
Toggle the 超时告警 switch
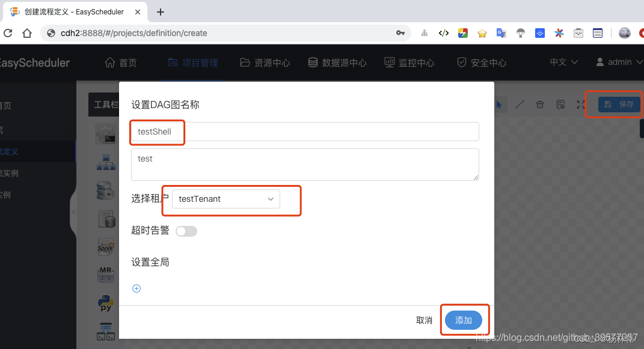(186, 231)
